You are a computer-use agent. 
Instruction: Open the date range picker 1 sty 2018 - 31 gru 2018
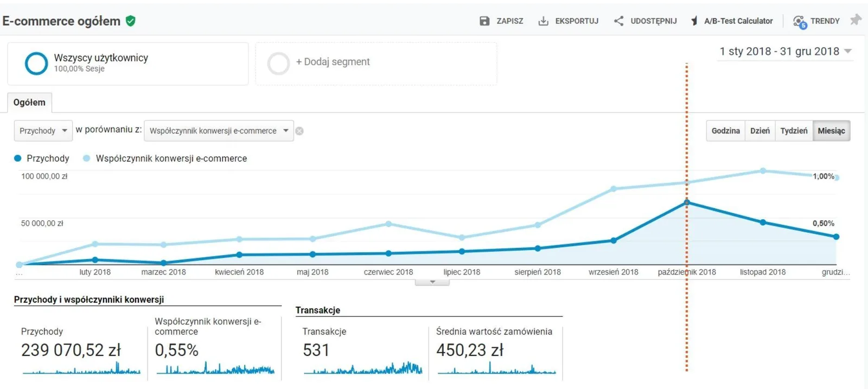[785, 52]
